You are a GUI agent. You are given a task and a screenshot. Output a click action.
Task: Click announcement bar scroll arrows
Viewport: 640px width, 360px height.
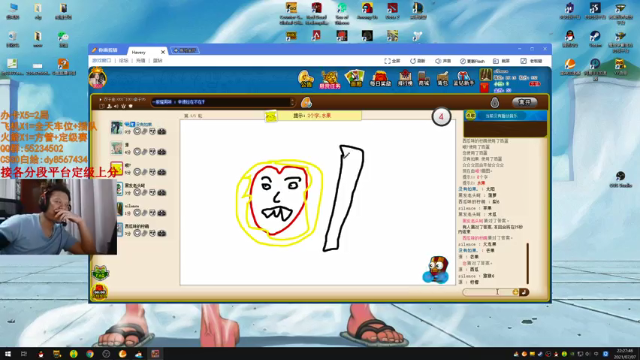[x=292, y=102]
